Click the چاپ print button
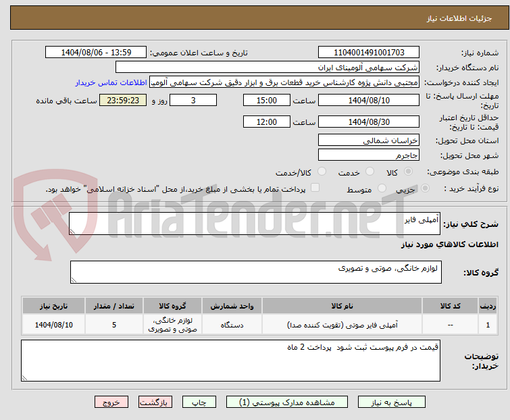The width and height of the screenshot is (510, 420). [199, 402]
